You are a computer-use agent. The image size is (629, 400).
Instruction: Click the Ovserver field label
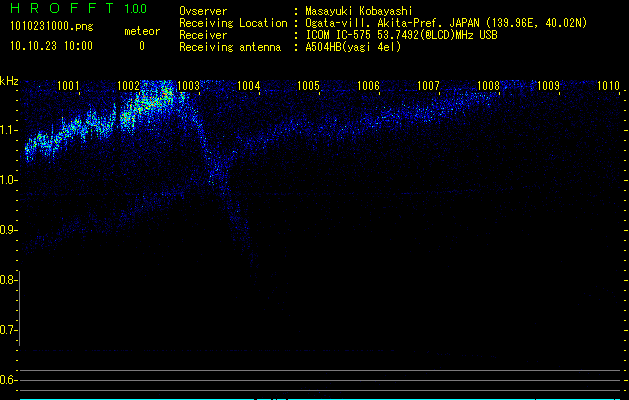tap(203, 11)
